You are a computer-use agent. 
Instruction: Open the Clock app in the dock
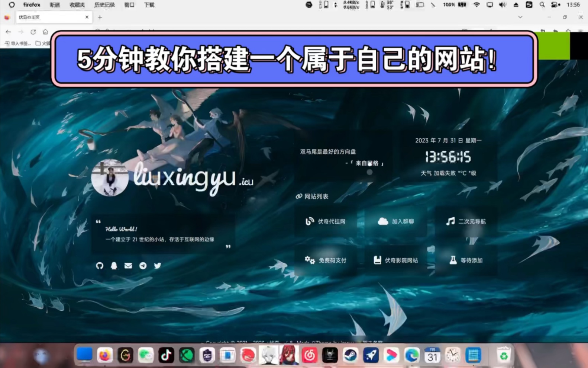click(452, 355)
